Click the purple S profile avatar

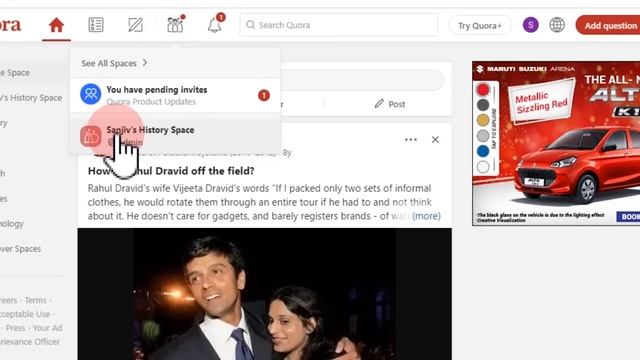click(531, 25)
